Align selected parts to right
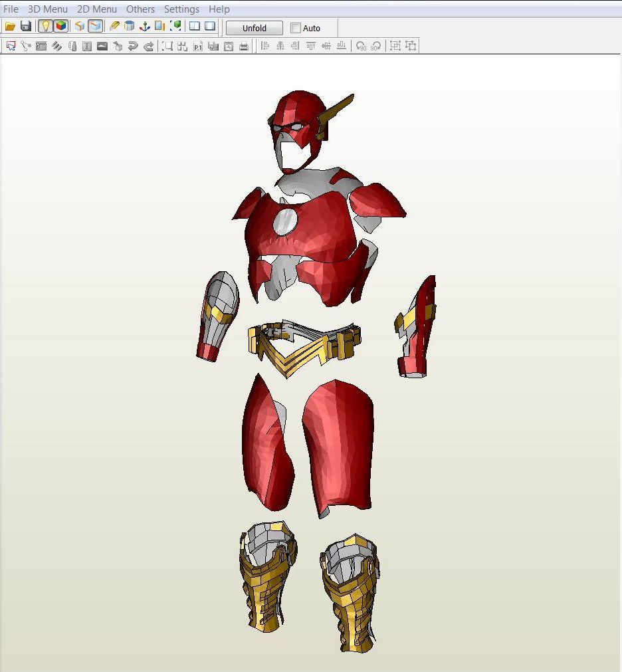The image size is (622, 672). [x=295, y=46]
